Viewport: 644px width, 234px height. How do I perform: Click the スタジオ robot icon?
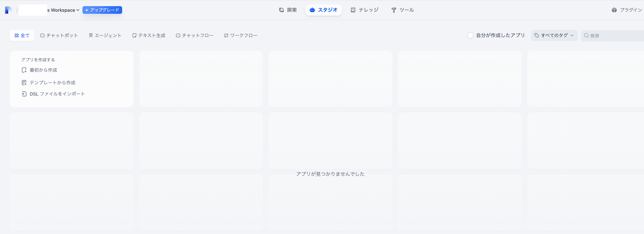coord(312,10)
